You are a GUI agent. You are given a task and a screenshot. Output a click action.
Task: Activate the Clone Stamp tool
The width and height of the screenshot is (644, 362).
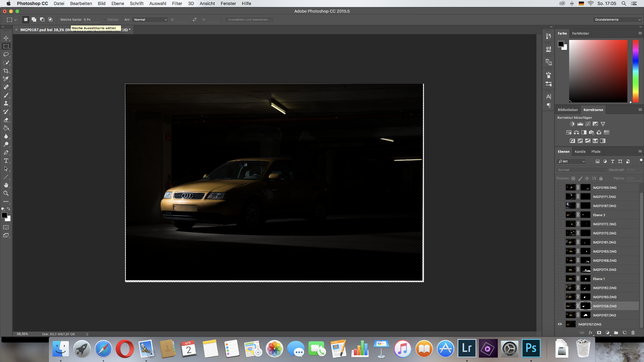[x=6, y=104]
